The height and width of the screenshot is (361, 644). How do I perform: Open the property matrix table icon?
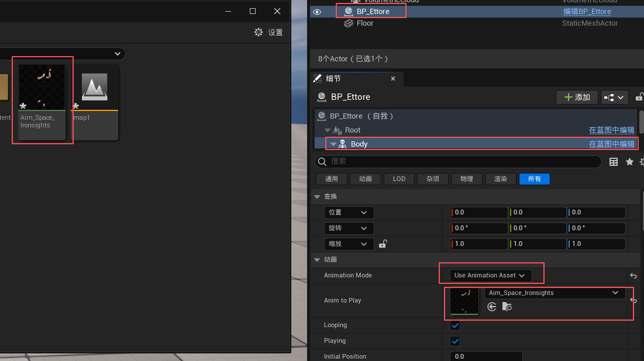(x=614, y=162)
